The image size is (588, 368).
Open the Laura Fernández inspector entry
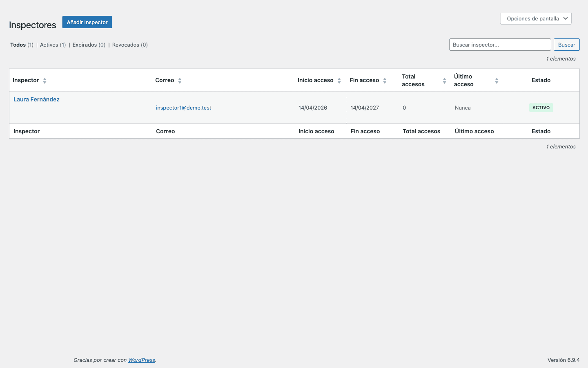tap(36, 99)
